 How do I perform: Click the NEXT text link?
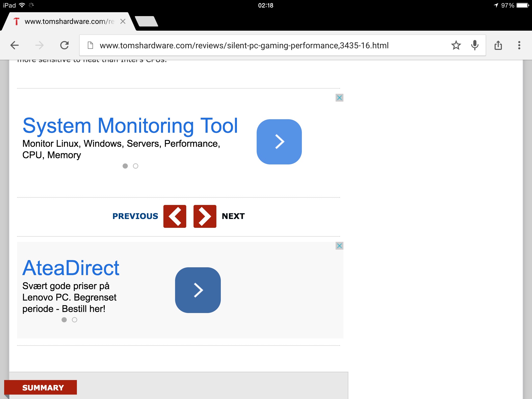click(x=233, y=216)
